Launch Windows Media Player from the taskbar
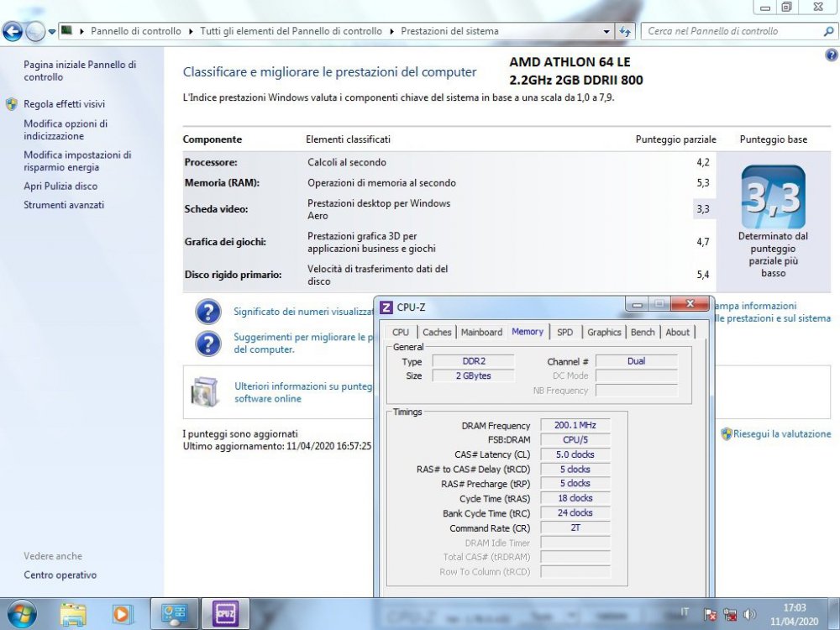The height and width of the screenshot is (630, 840). point(122,613)
